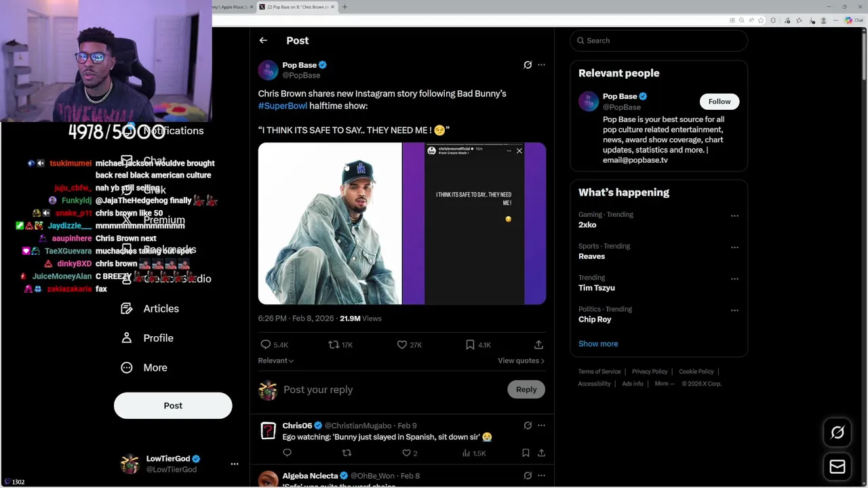The width and height of the screenshot is (868, 488).
Task: Open floating Grok button at bottom right
Action: pyautogui.click(x=837, y=432)
